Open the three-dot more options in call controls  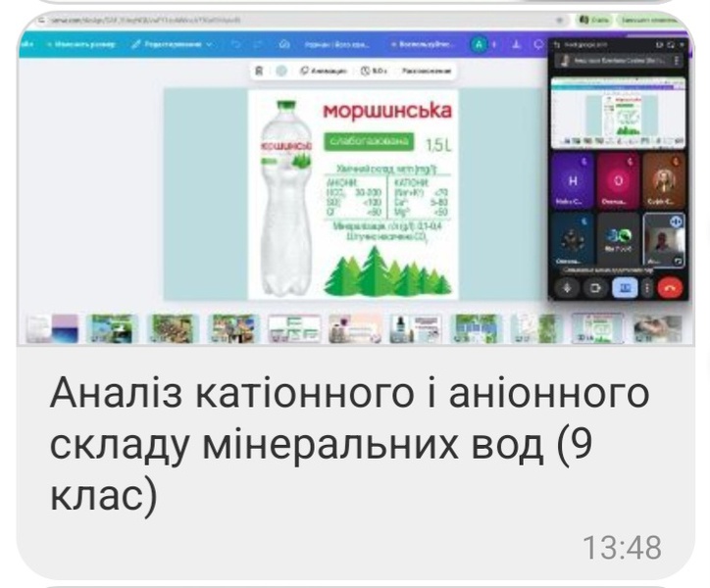tap(646, 288)
